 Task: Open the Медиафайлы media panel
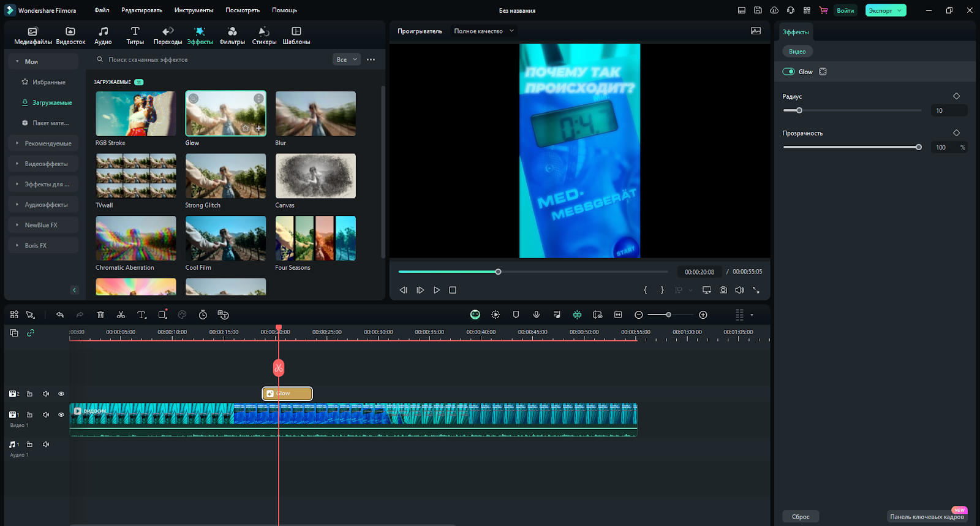33,36
